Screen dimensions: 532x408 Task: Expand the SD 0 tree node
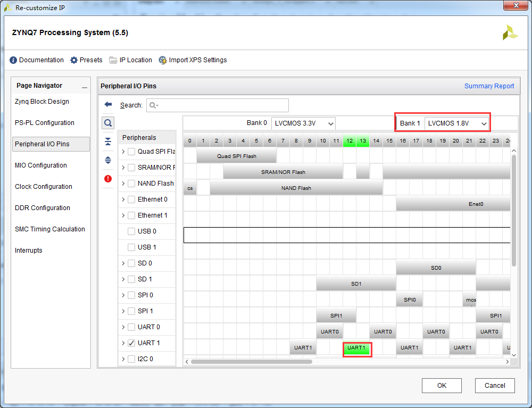pyautogui.click(x=123, y=263)
